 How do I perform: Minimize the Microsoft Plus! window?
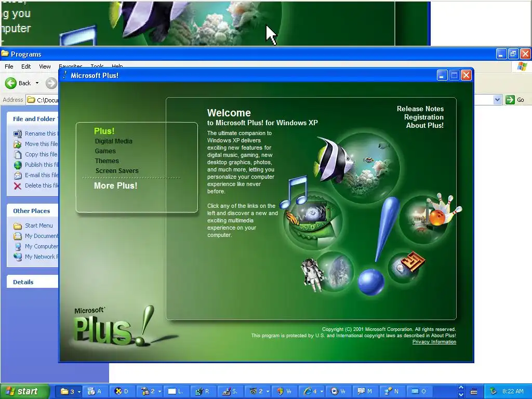pos(442,75)
